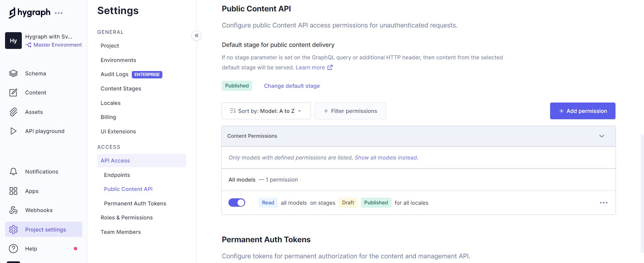This screenshot has height=263, width=644.
Task: Click Change default stage link
Action: point(292,86)
